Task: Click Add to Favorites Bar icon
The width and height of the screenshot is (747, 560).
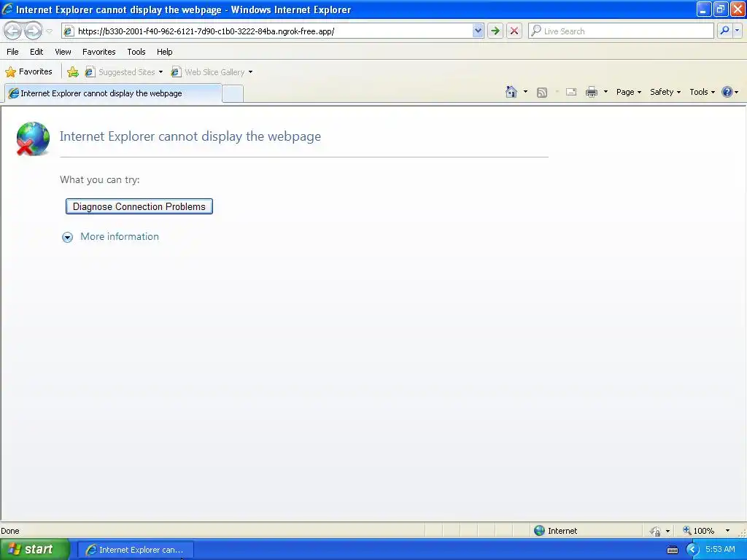Action: pos(73,72)
